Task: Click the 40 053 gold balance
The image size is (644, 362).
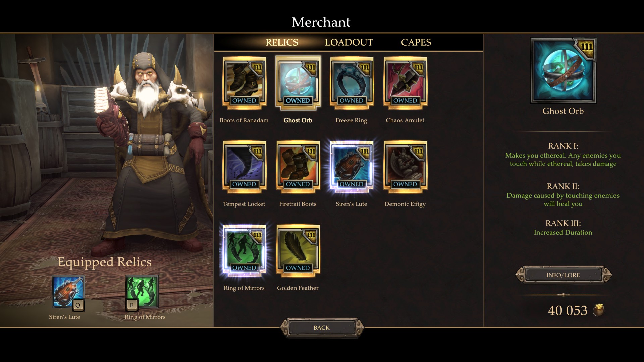Action: click(568, 311)
